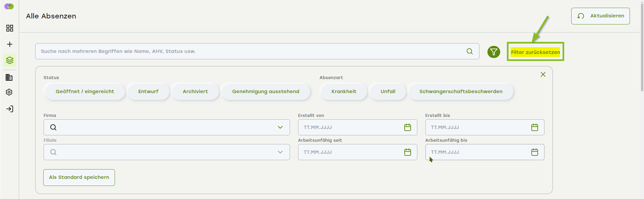This screenshot has width=644, height=199.
Task: Click the plus icon to add absence
Action: point(10,44)
